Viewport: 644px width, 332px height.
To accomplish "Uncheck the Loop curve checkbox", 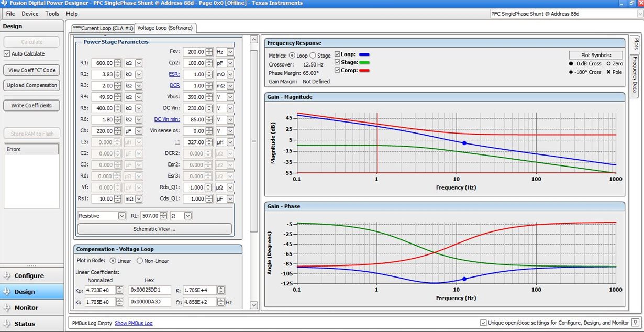I will [x=337, y=54].
